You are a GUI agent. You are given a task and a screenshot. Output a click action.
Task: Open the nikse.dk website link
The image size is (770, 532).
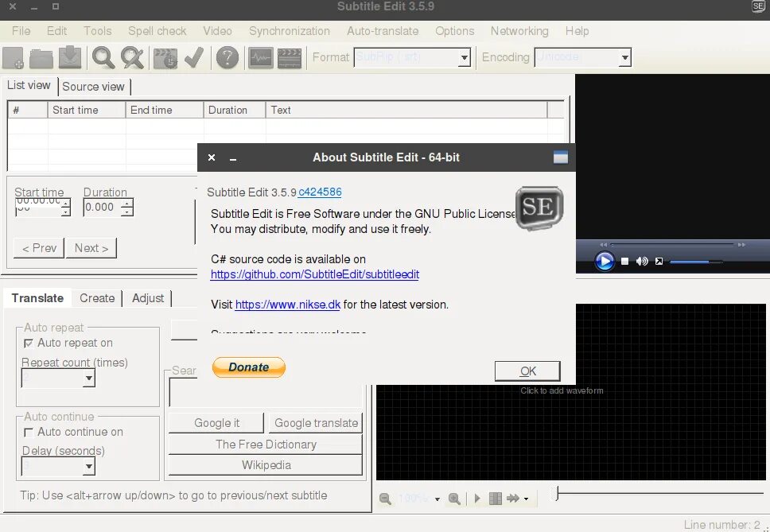coord(288,305)
